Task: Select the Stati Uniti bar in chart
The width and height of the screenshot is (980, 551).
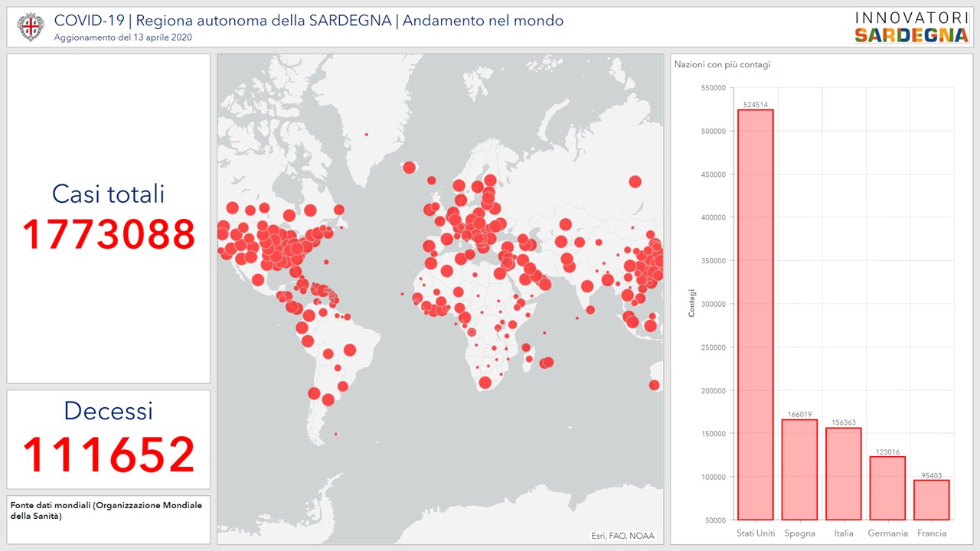Action: pos(755,314)
